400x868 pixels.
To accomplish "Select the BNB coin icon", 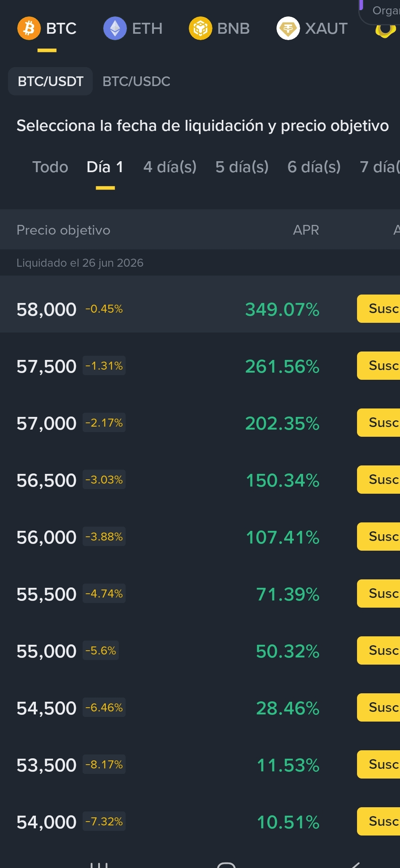I will coord(200,28).
